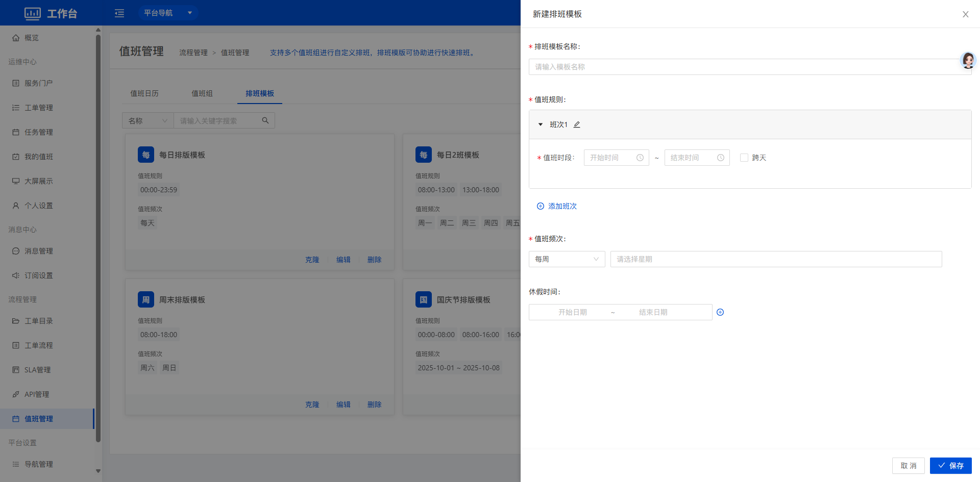Screen dimensions: 980x482
Task: Click the plus icon to add holiday range
Action: pos(720,312)
